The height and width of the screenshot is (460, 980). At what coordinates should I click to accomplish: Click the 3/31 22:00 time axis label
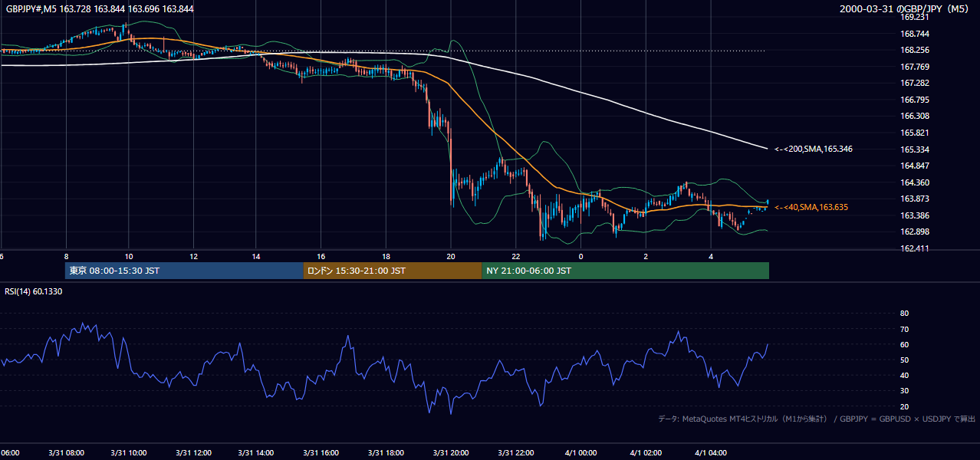[515, 453]
